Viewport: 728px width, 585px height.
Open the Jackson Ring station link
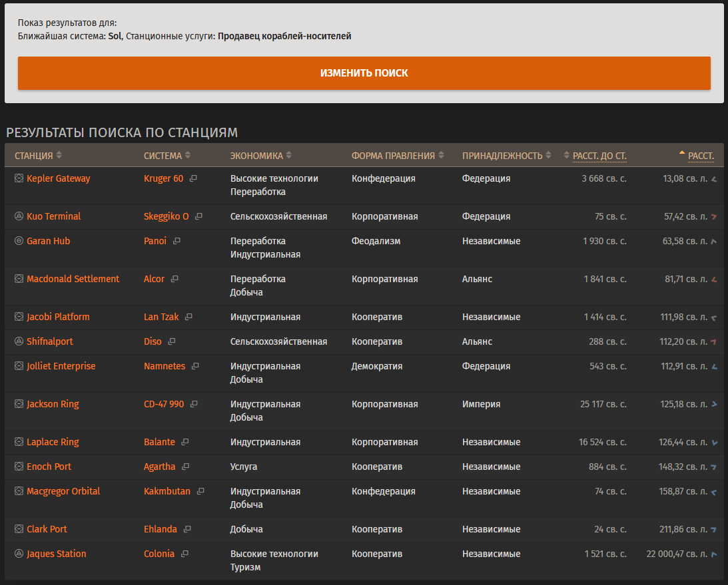(x=53, y=404)
